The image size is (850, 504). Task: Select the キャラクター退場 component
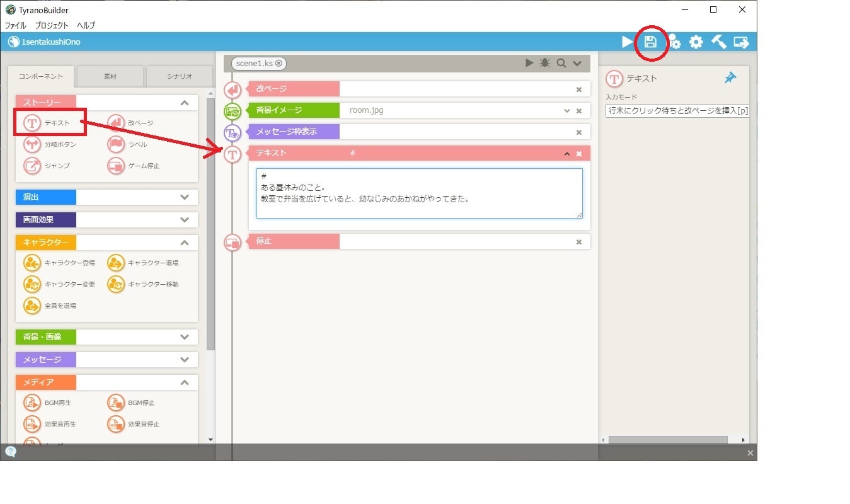[143, 263]
